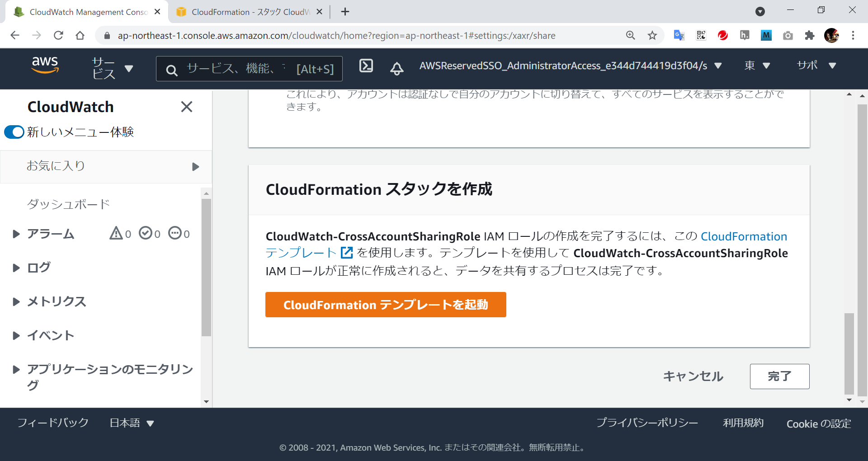Image resolution: width=868 pixels, height=461 pixels.
Task: Expand the アラーム navigation section
Action: point(16,234)
